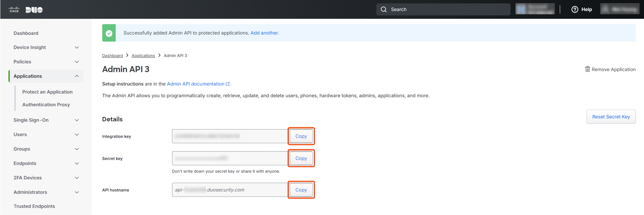Expand the Device Insight menu chevron
The width and height of the screenshot is (644, 215).
(x=77, y=47)
